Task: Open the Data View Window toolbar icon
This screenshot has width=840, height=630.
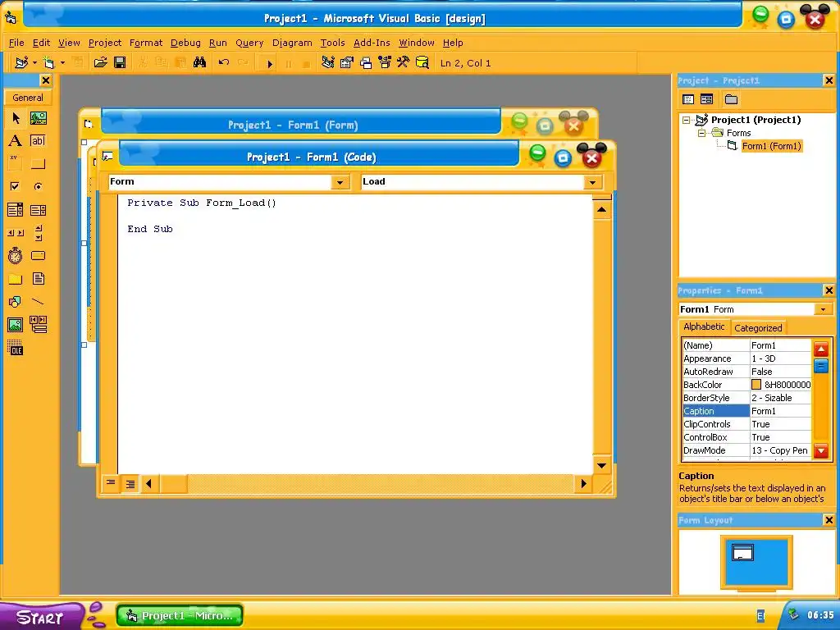Action: [x=422, y=62]
